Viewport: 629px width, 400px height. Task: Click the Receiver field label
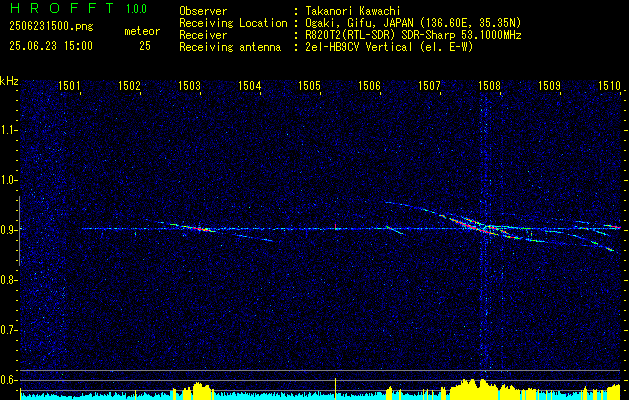tap(203, 35)
